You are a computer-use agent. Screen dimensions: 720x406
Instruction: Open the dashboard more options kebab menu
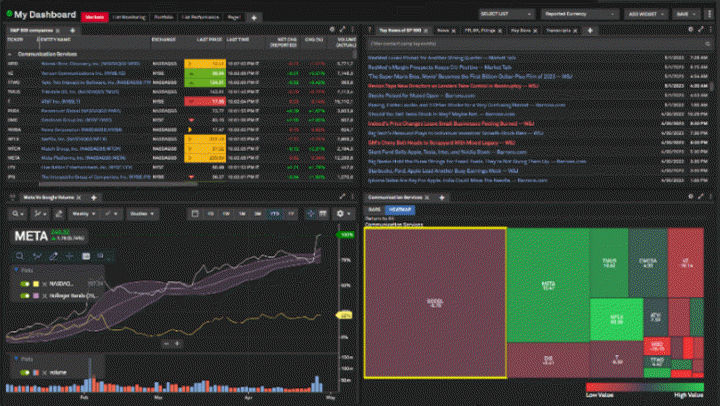710,14
